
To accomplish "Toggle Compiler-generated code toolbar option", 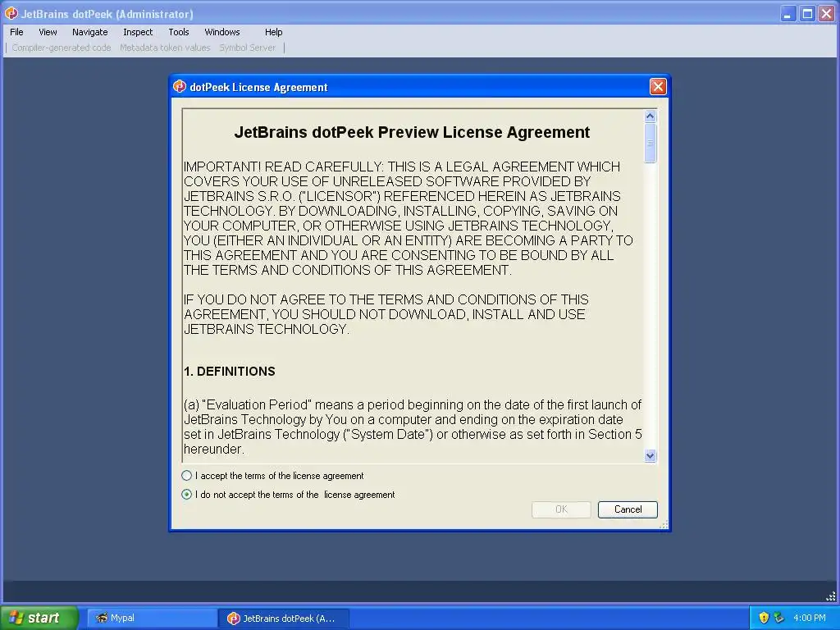I will 61,48.
